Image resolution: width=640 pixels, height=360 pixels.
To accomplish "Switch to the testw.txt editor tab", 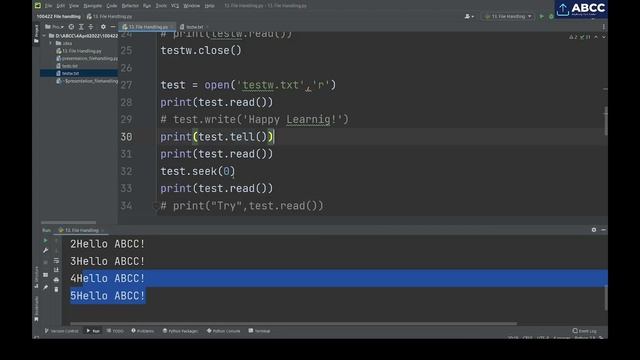I will tap(193, 27).
